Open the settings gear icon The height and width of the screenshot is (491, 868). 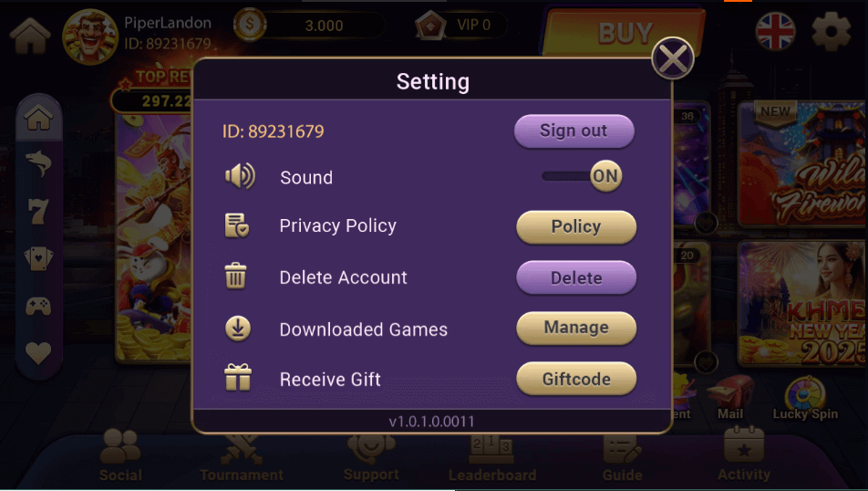click(831, 31)
